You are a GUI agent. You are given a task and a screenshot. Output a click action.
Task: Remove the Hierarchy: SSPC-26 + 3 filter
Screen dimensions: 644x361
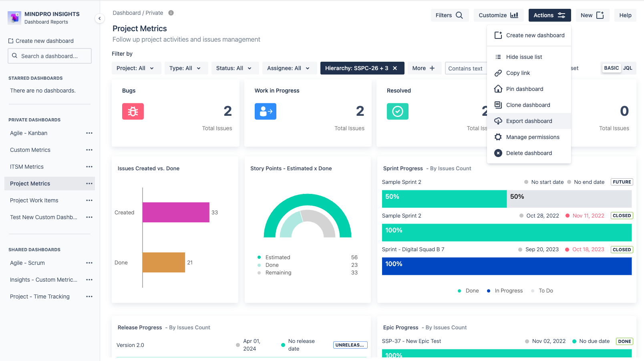[x=395, y=68]
